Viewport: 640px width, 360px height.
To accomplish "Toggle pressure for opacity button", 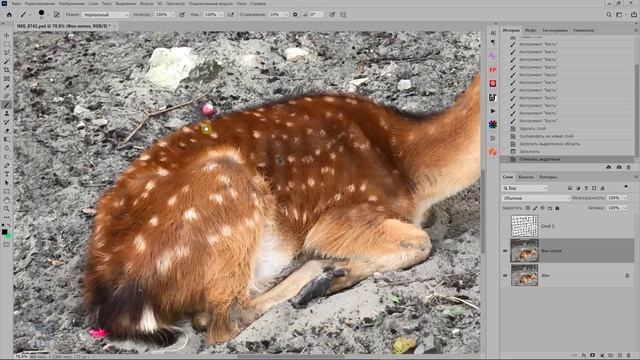I will 182,14.
